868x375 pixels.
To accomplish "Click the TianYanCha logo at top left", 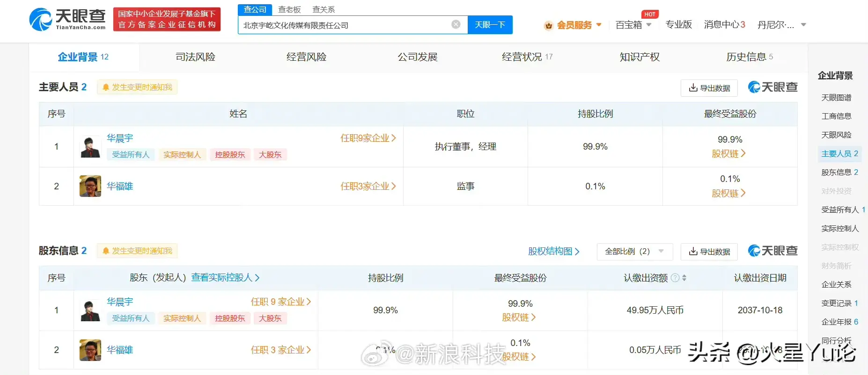I will coord(67,20).
